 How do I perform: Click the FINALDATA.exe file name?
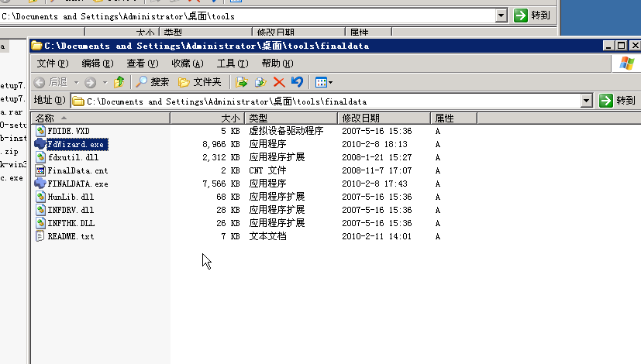pos(78,184)
